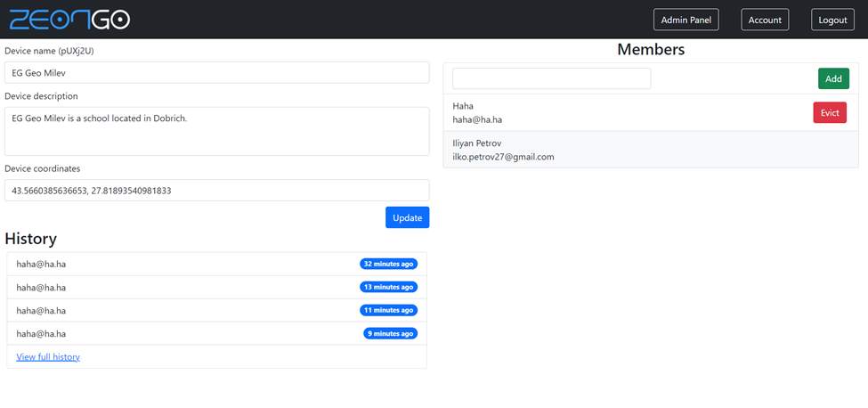Click member email ilko.petrov27@gmail.com

[503, 157]
